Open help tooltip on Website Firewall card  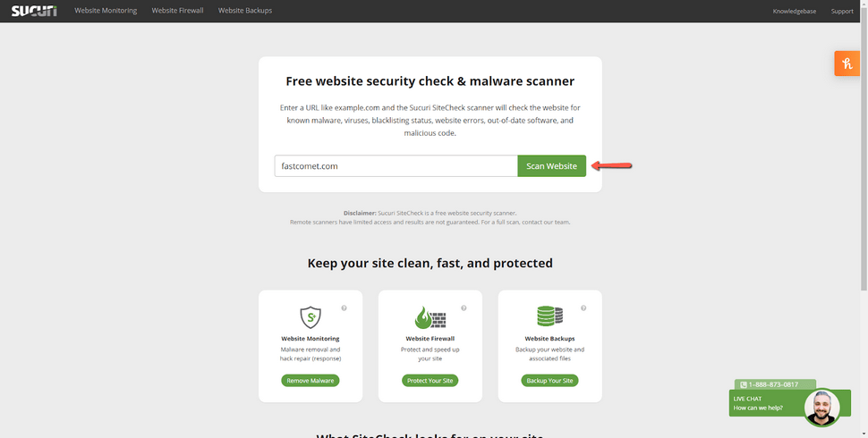(x=464, y=308)
